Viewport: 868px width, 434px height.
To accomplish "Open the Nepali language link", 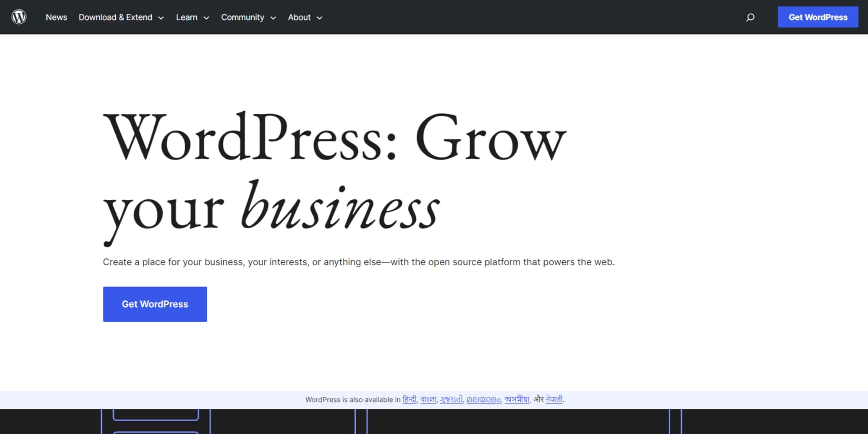I will 554,399.
